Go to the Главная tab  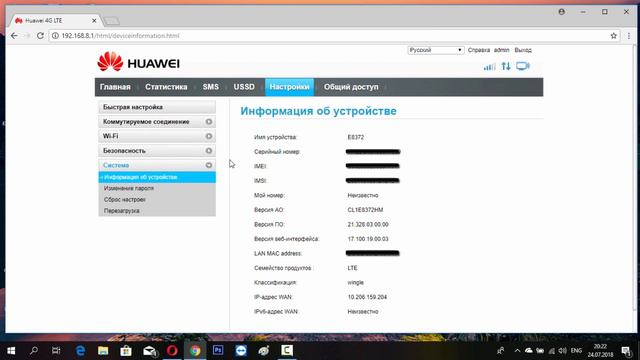115,87
